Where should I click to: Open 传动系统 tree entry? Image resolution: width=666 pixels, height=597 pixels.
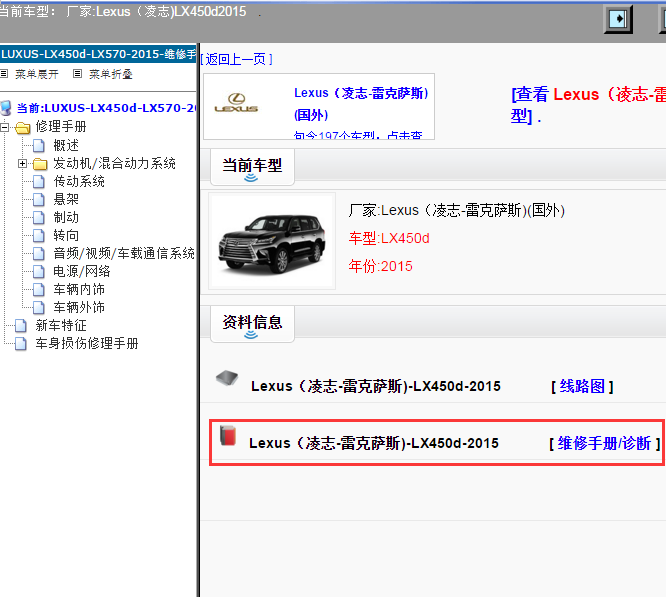pyautogui.click(x=79, y=181)
